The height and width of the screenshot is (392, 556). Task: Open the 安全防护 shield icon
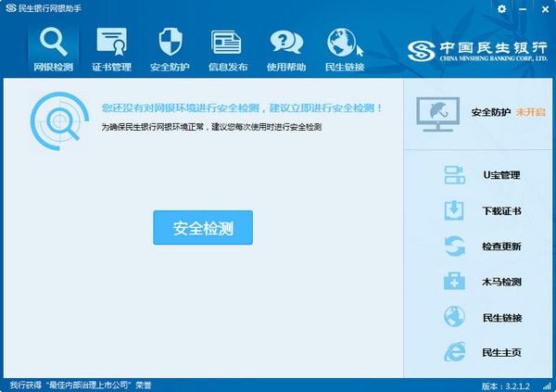[x=170, y=49]
